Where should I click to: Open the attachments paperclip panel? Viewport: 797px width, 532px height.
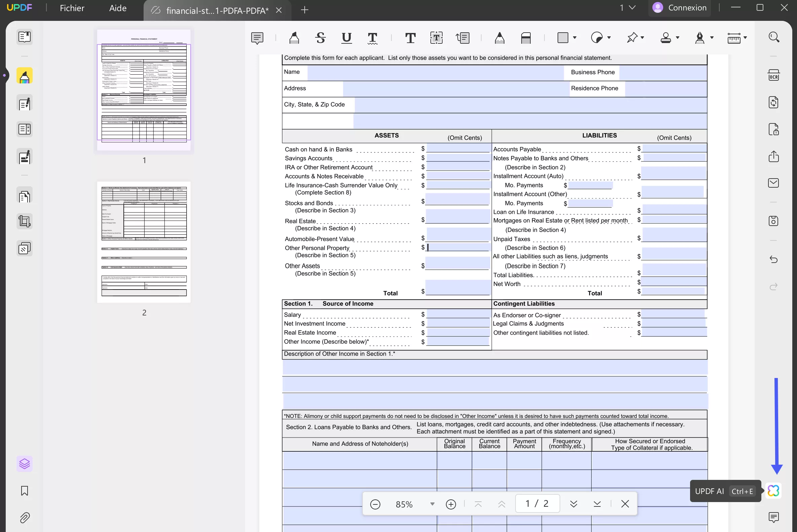point(25,518)
